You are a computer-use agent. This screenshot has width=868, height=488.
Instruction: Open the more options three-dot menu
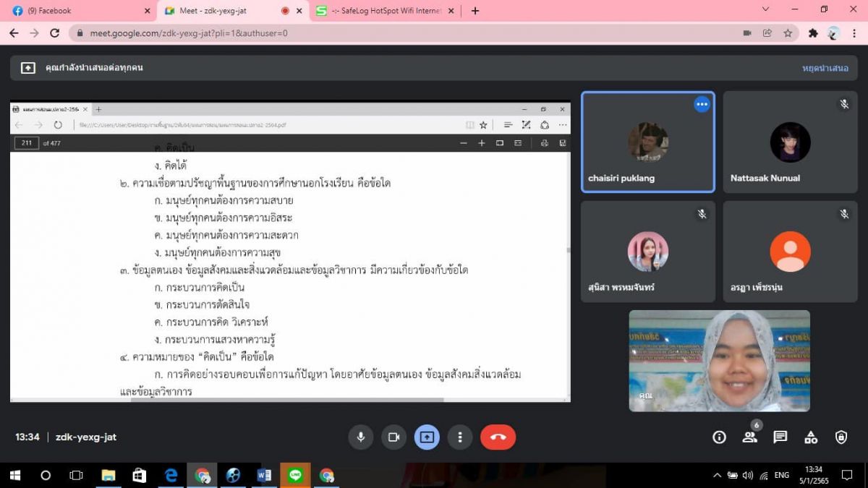460,437
